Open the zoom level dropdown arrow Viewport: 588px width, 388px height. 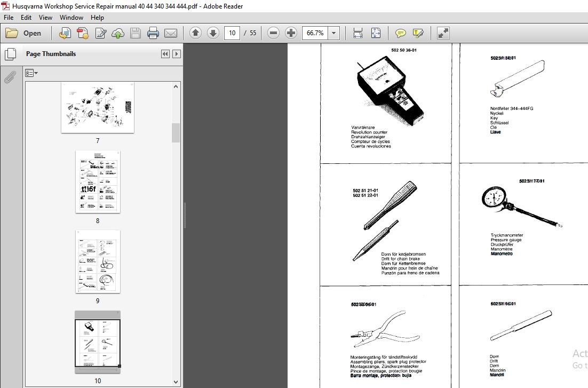tap(333, 33)
